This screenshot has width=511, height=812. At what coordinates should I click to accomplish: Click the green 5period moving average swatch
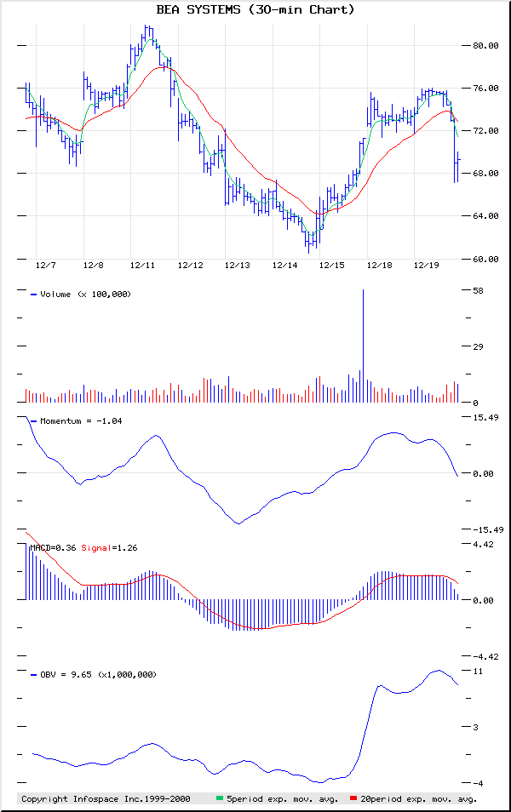[x=220, y=798]
